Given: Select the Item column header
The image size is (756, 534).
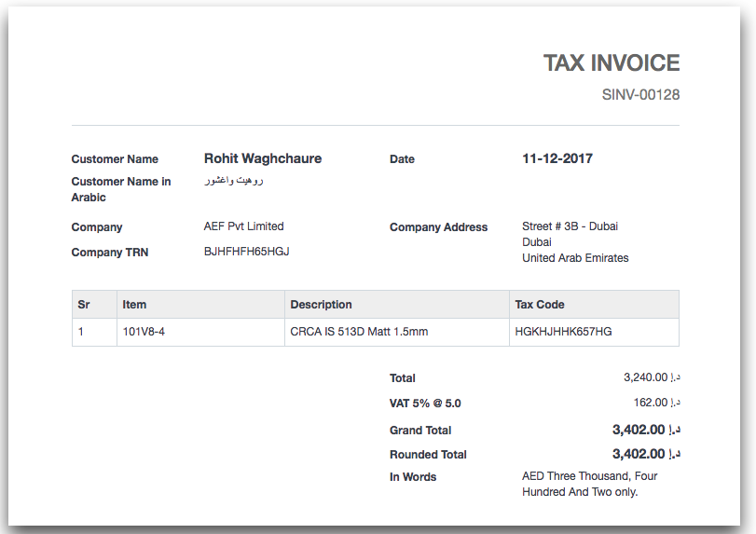Looking at the screenshot, I should 134,305.
